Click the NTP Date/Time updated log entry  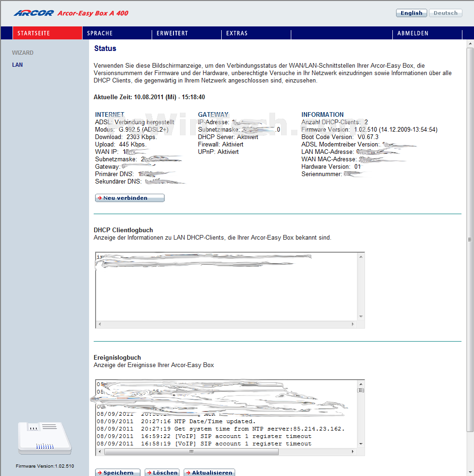pos(176,422)
